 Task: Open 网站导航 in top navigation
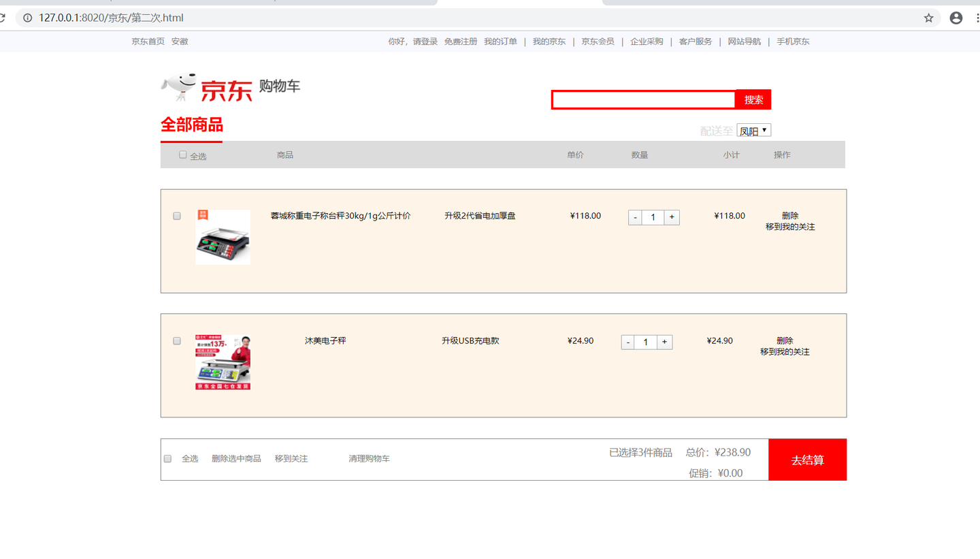pos(745,42)
